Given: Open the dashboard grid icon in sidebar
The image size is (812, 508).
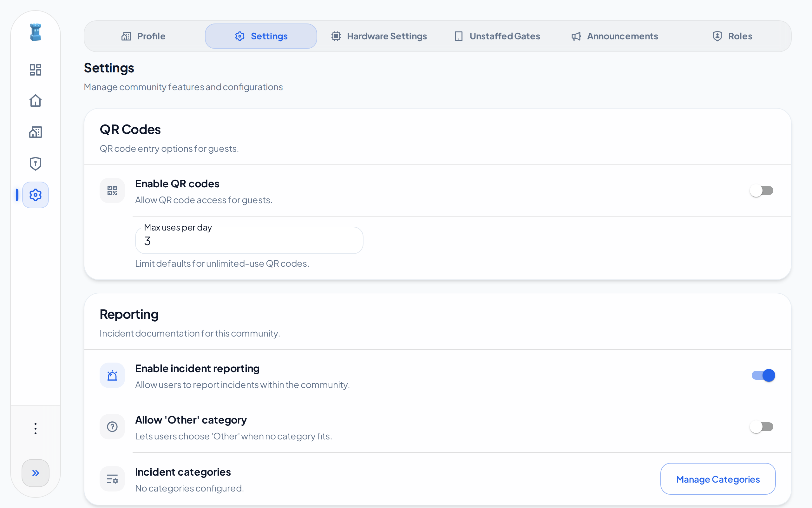Looking at the screenshot, I should pyautogui.click(x=36, y=70).
